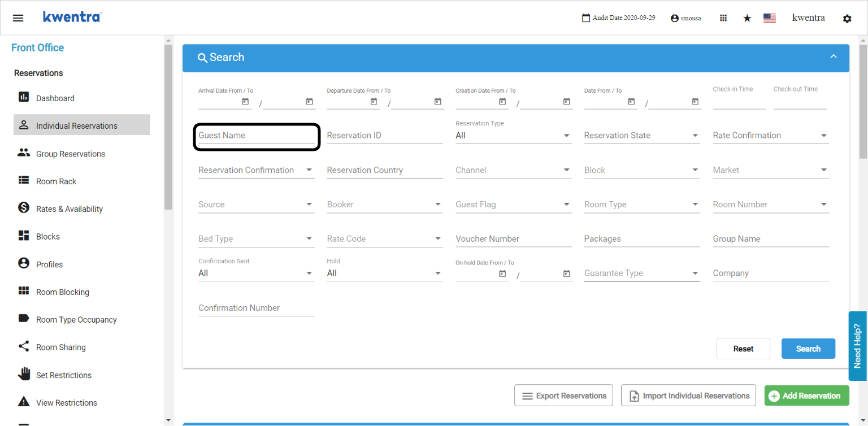
Task: Open calendar for On-hold Date From
Action: pyautogui.click(x=502, y=273)
